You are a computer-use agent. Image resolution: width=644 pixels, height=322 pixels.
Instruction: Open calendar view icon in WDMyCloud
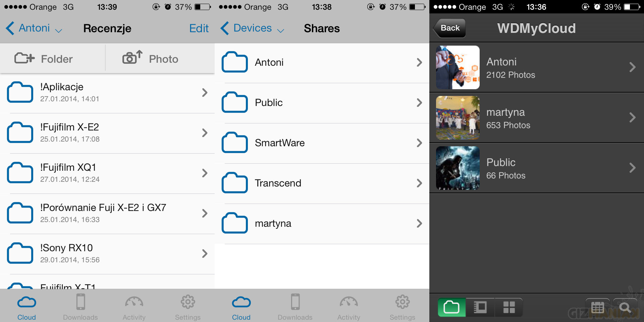[x=597, y=307]
